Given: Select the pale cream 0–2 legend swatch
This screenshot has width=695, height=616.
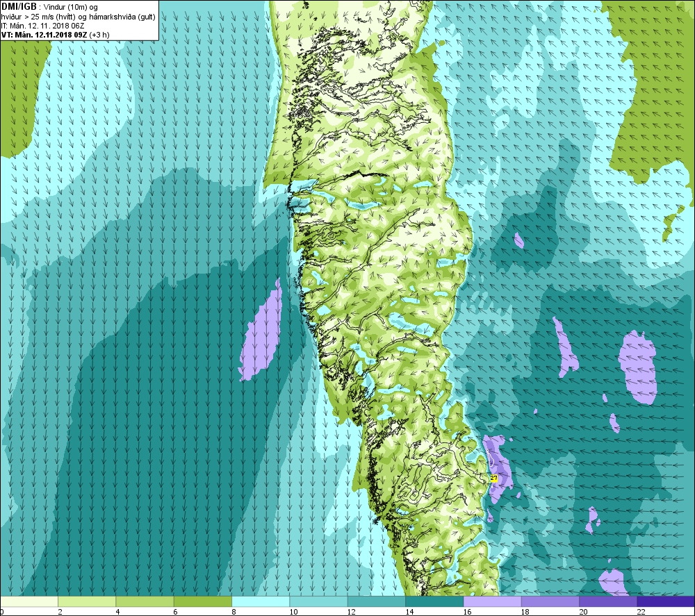Looking at the screenshot, I should click(x=28, y=601).
